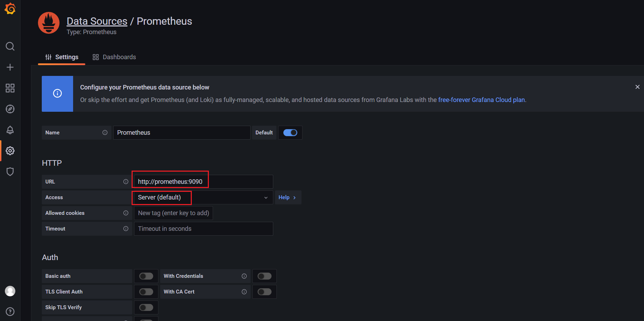Click the info icon in the blue banner
Screen dimensions: 644x321
[x=57, y=93]
